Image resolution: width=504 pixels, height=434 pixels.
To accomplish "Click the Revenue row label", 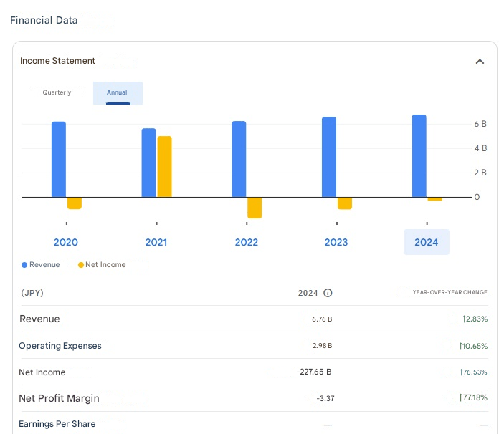I will [39, 319].
